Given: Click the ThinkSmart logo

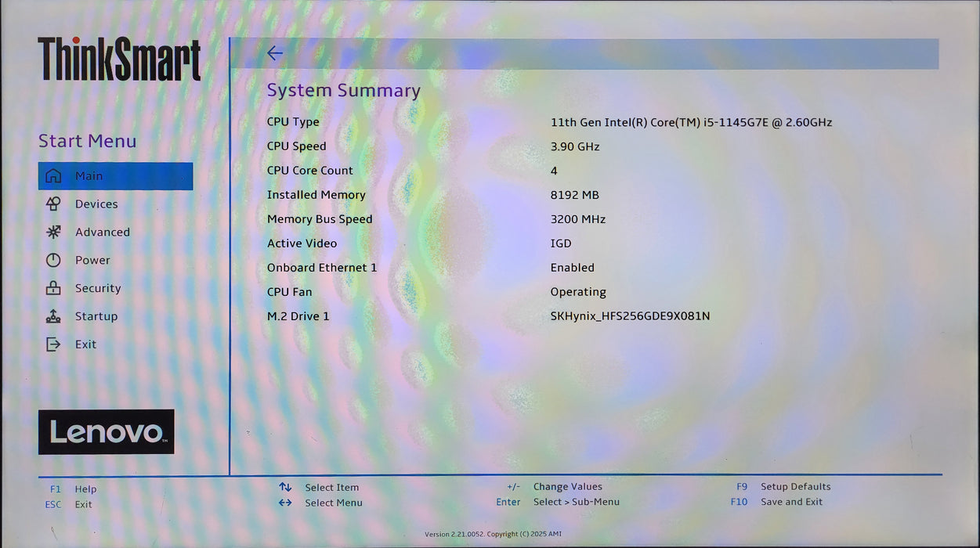Looking at the screenshot, I should [119, 59].
